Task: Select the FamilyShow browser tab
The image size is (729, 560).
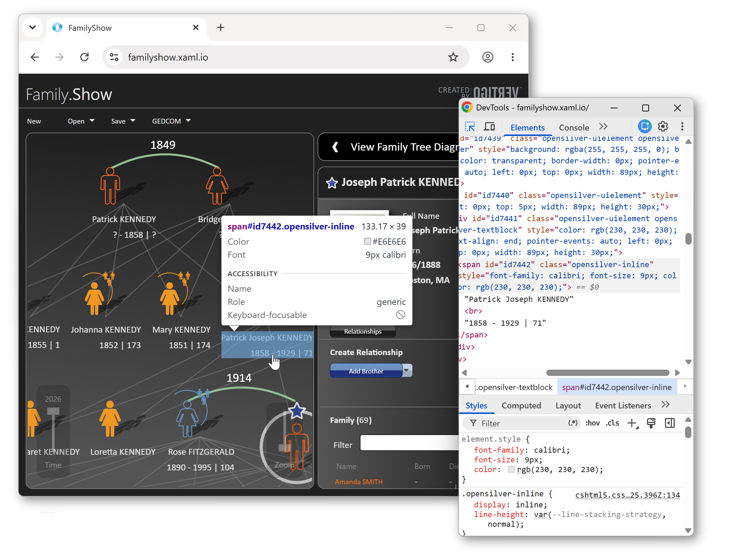Action: [x=126, y=28]
